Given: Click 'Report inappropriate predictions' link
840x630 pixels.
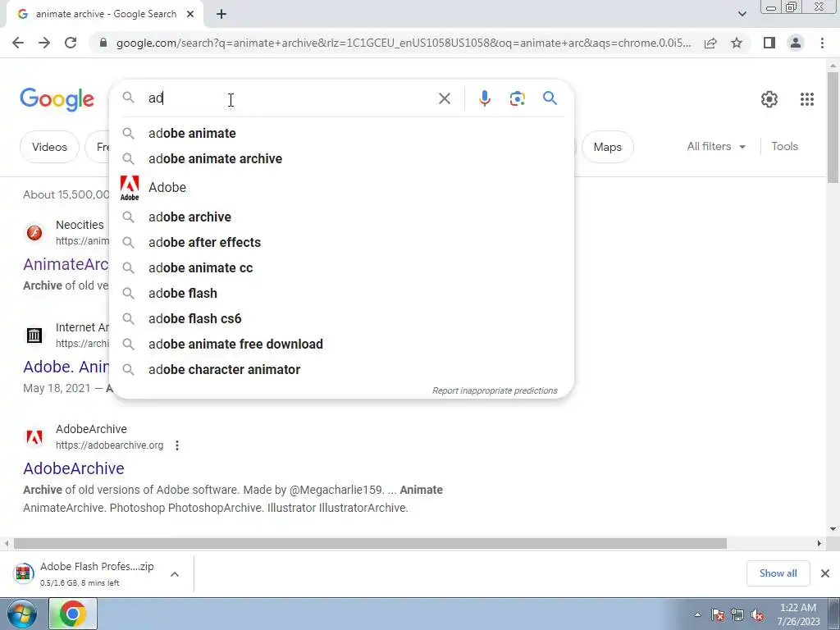Looking at the screenshot, I should [x=495, y=390].
